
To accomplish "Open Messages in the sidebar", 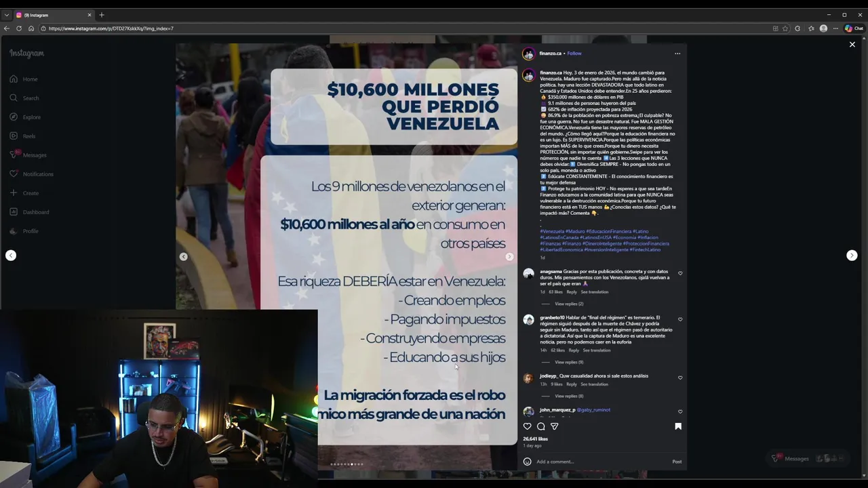I will [28, 155].
